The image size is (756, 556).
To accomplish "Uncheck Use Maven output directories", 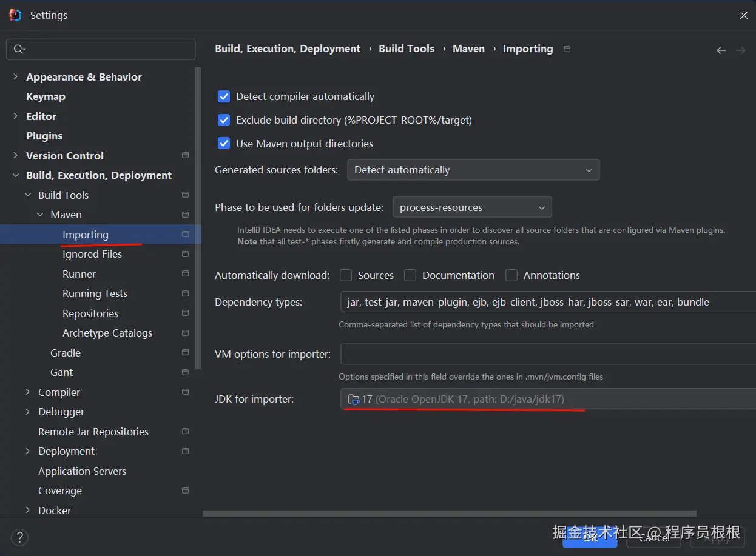I will click(x=224, y=144).
